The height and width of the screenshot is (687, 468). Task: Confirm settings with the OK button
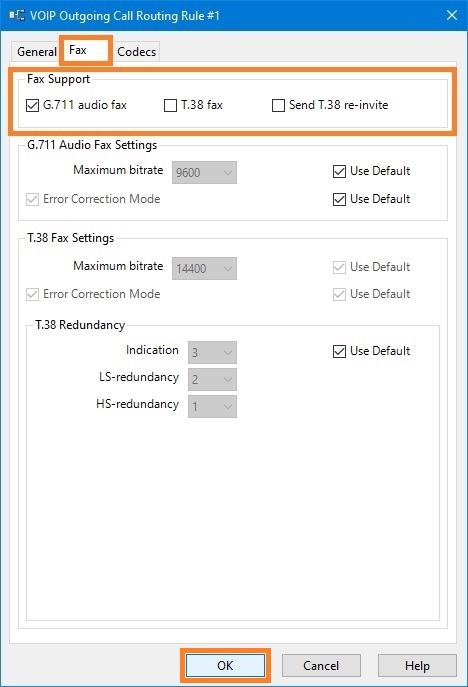tap(225, 666)
